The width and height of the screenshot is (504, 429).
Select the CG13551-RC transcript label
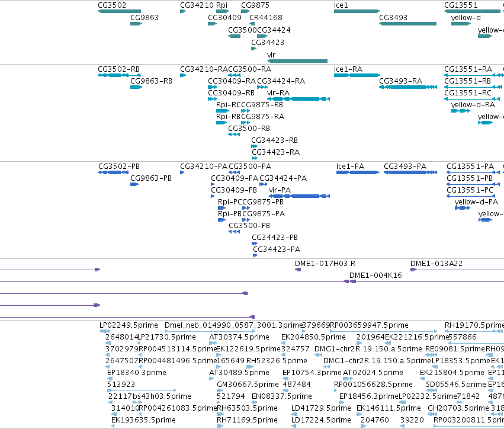(468, 93)
